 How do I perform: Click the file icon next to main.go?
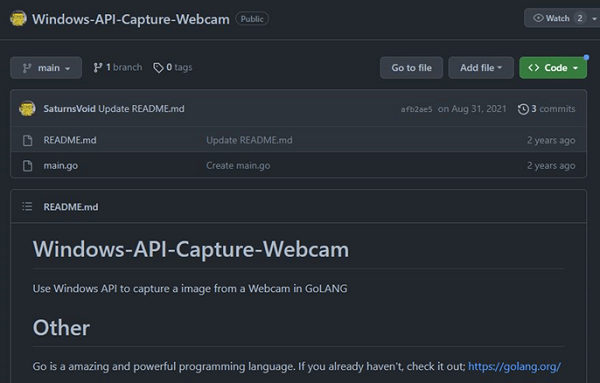pos(28,166)
